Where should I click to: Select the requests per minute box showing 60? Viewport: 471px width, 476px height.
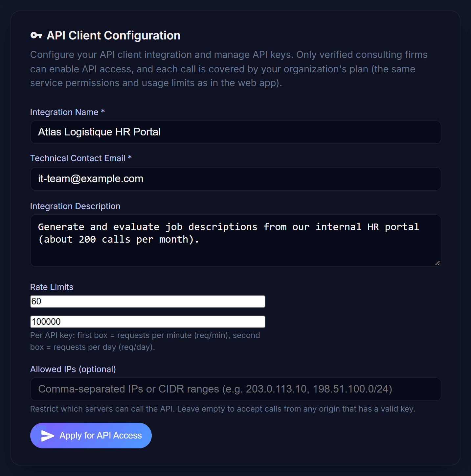pyautogui.click(x=148, y=301)
